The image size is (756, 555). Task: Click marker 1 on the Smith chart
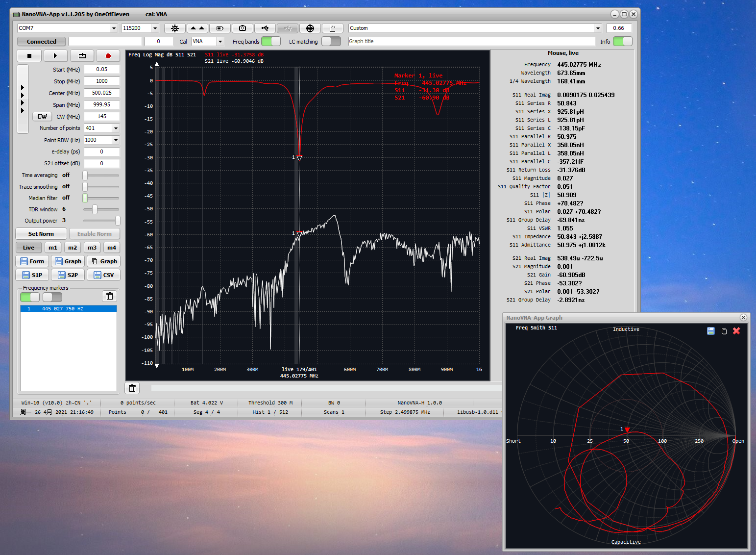(x=627, y=430)
